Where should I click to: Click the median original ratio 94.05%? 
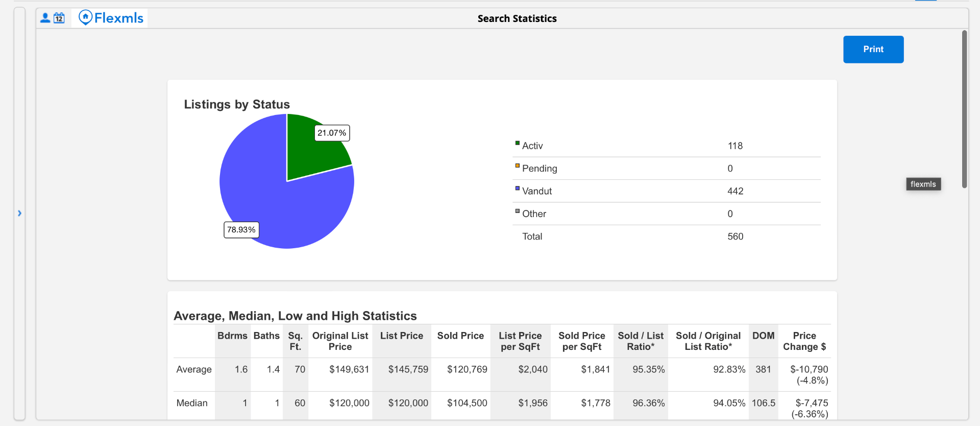pyautogui.click(x=729, y=403)
